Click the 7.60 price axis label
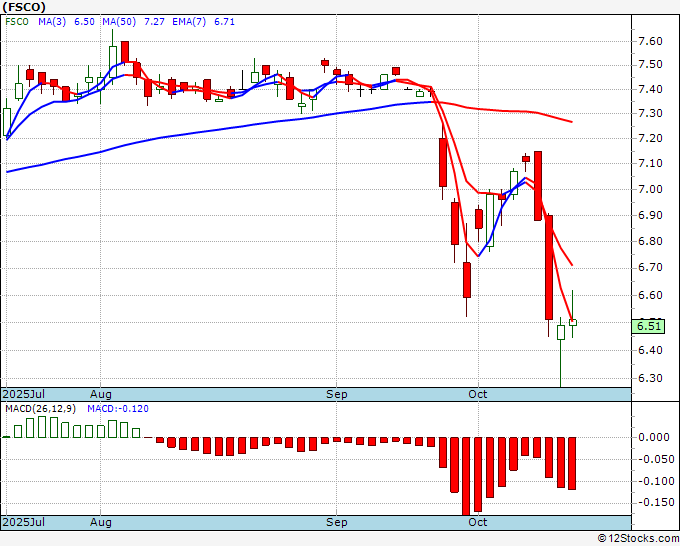 (650, 41)
